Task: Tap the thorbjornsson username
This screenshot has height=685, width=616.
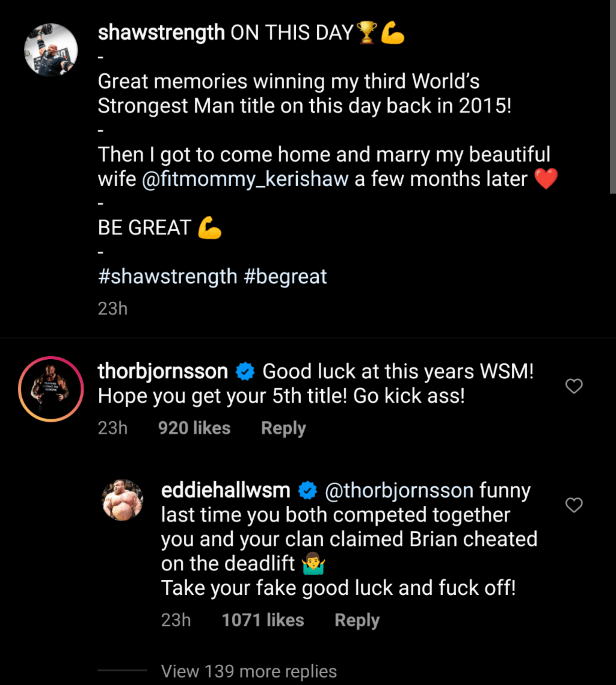Action: click(163, 371)
